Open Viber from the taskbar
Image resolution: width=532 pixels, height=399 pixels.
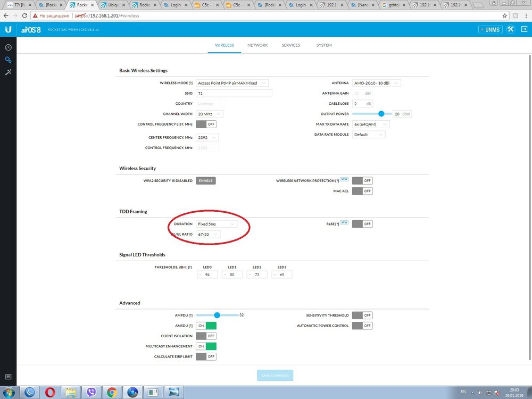coord(91,393)
